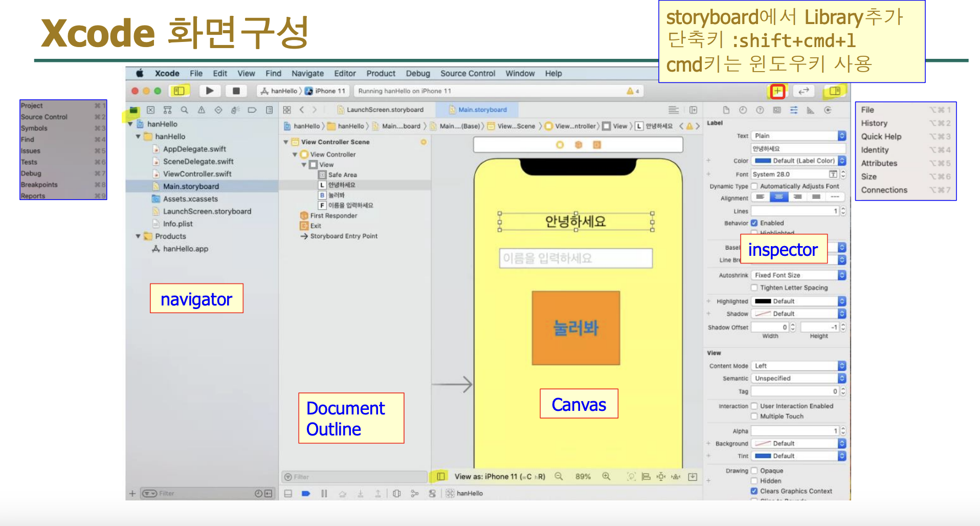Open the Editor menu

coord(345,74)
